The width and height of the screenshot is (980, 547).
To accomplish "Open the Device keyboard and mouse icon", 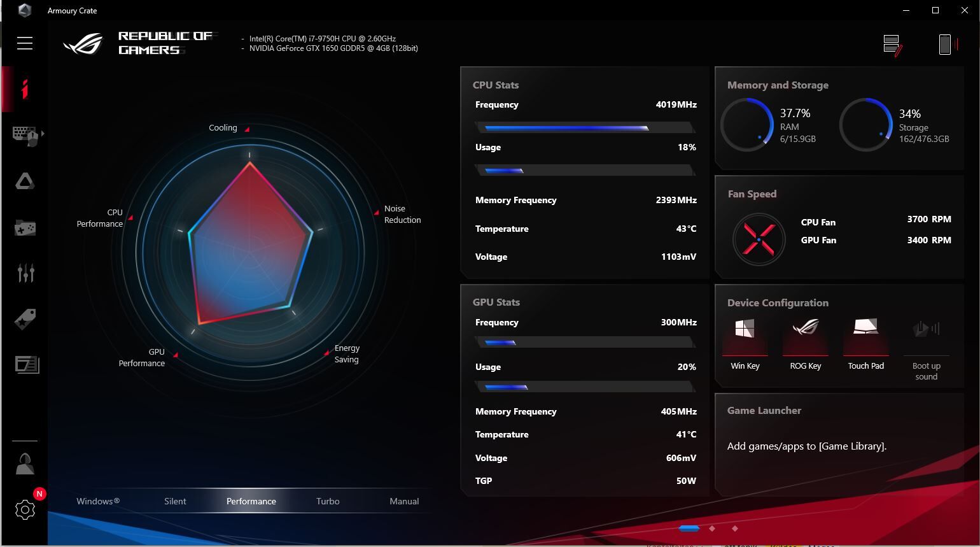I will pyautogui.click(x=25, y=136).
